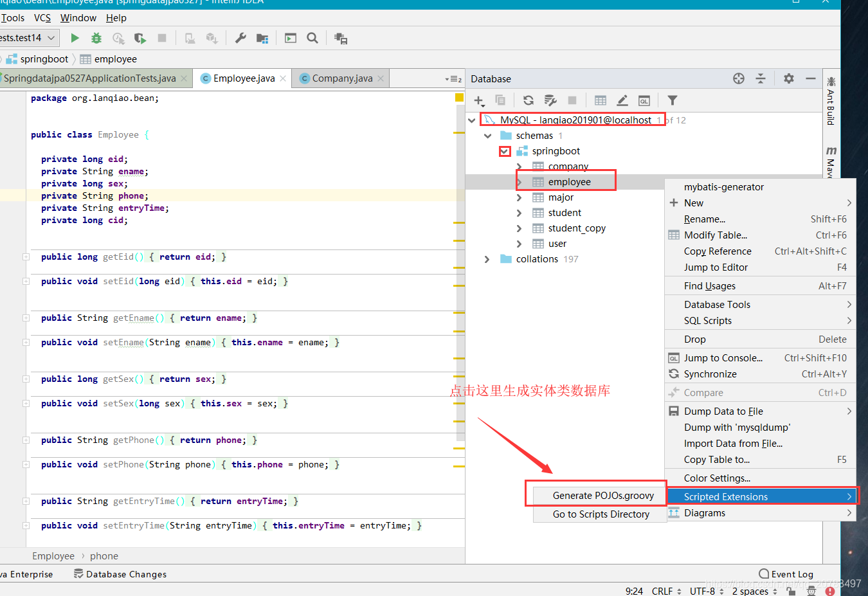Click the disconnect stop icon in Database toolbar
868x596 pixels.
tap(572, 100)
